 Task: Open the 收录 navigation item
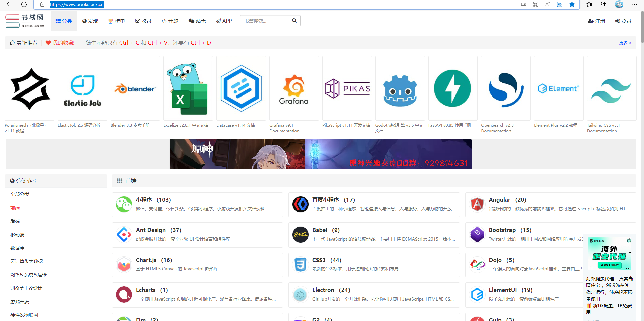pyautogui.click(x=143, y=21)
